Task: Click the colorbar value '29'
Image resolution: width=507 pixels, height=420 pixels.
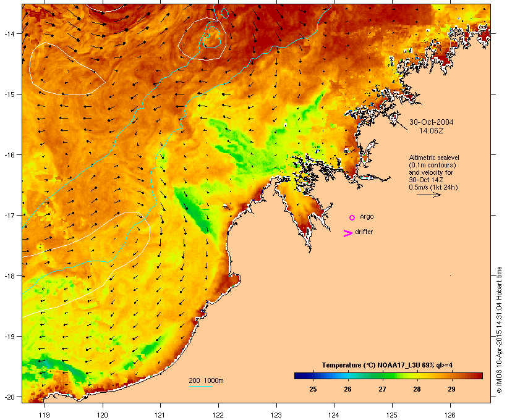Action: pos(451,389)
